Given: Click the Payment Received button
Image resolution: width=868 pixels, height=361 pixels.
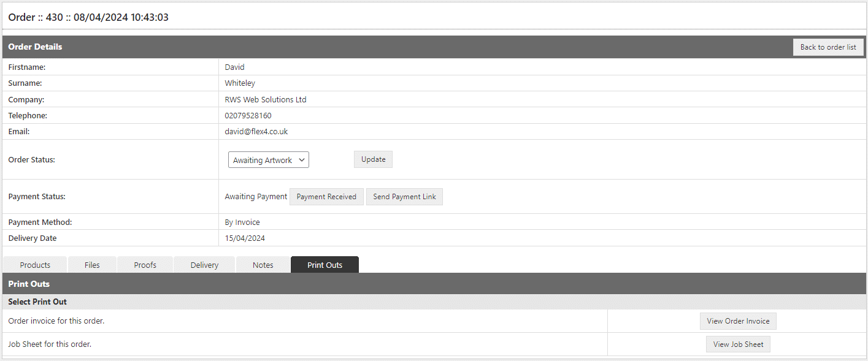Looking at the screenshot, I should pos(326,196).
